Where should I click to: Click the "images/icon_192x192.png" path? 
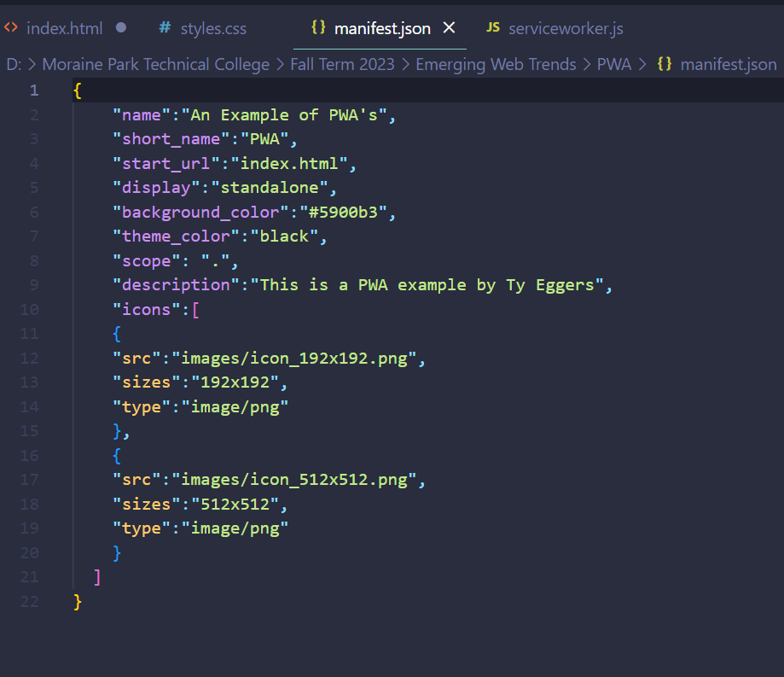coord(294,359)
